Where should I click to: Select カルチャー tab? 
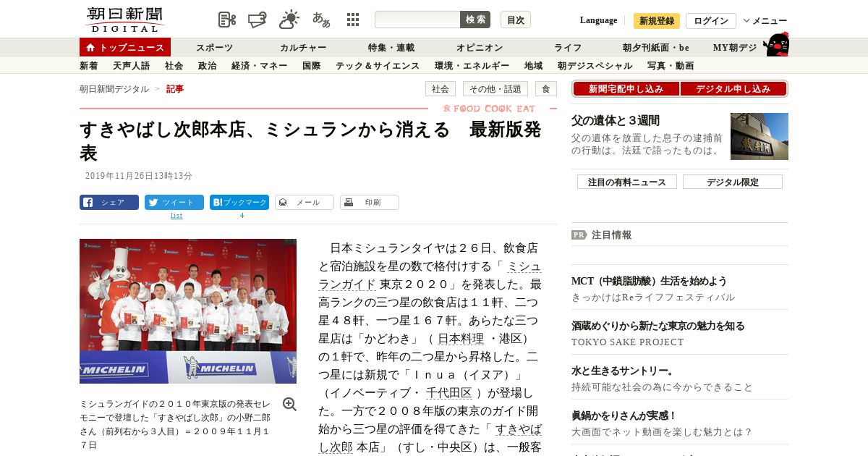click(303, 48)
